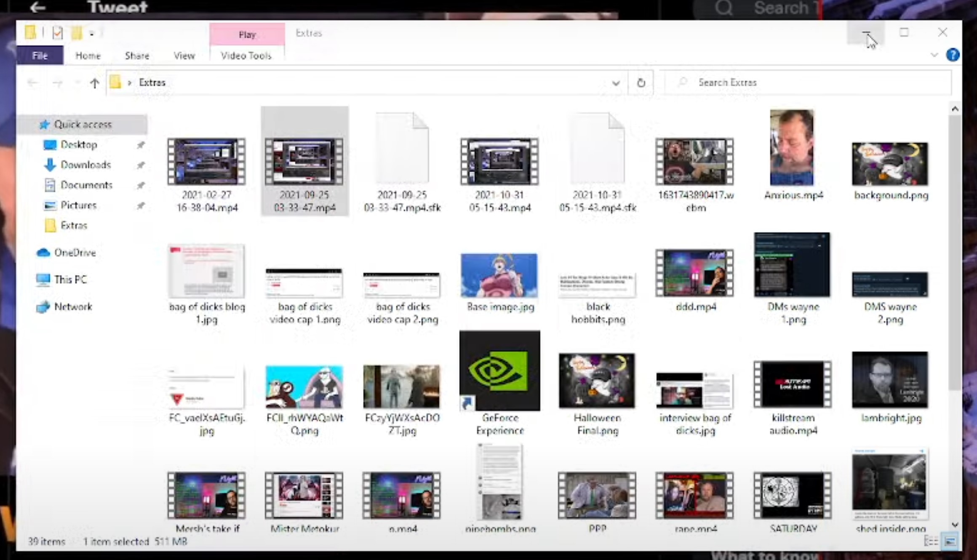This screenshot has height=560, width=977.
Task: Click the folder icon in the address bar
Action: pyautogui.click(x=115, y=82)
